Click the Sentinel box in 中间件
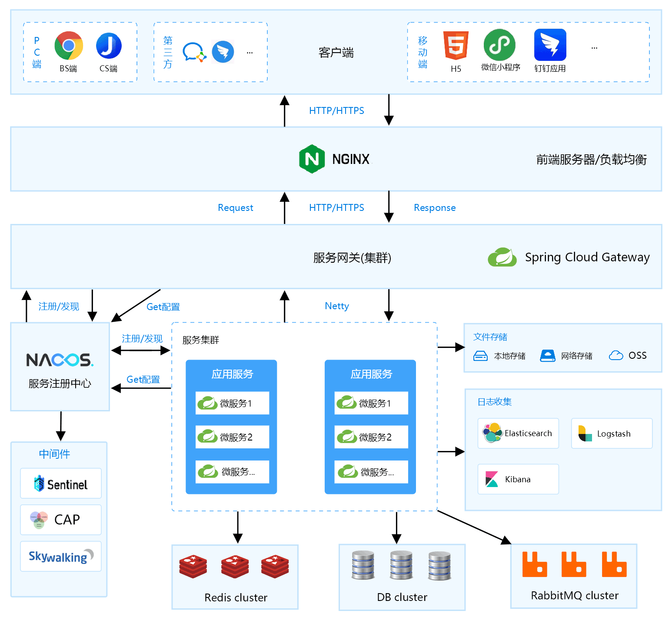The width and height of the screenshot is (672, 624). pos(61,483)
